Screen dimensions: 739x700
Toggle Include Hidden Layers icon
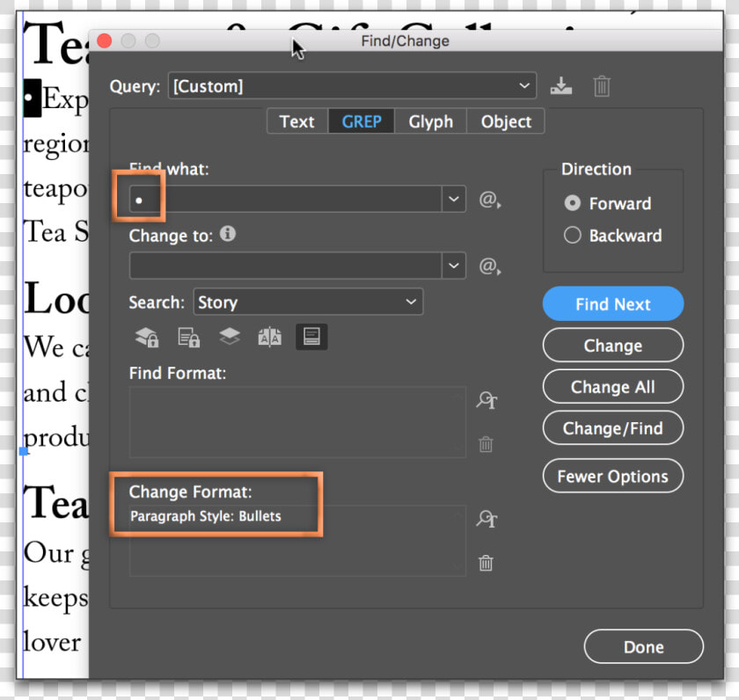pos(230,337)
